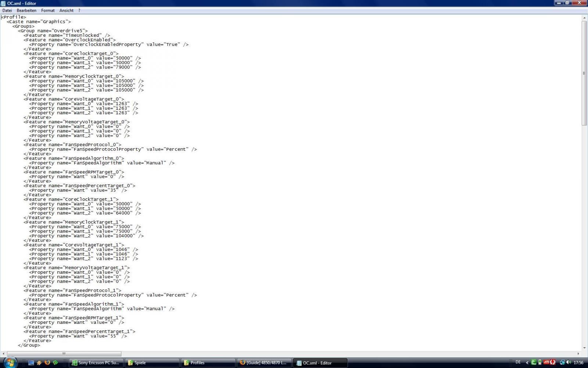This screenshot has width=588, height=368.
Task: Click the vertical scrollbar up arrow
Action: tap(584, 18)
